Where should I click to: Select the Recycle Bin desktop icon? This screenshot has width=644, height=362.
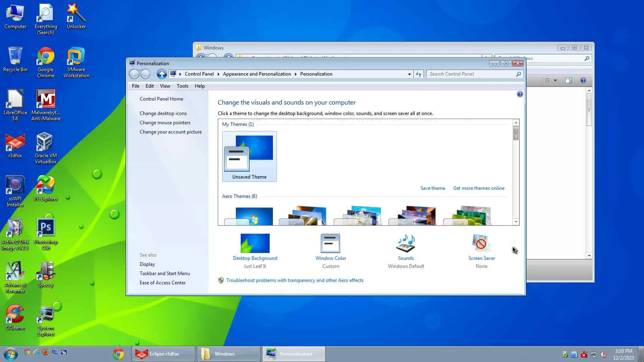(15, 60)
